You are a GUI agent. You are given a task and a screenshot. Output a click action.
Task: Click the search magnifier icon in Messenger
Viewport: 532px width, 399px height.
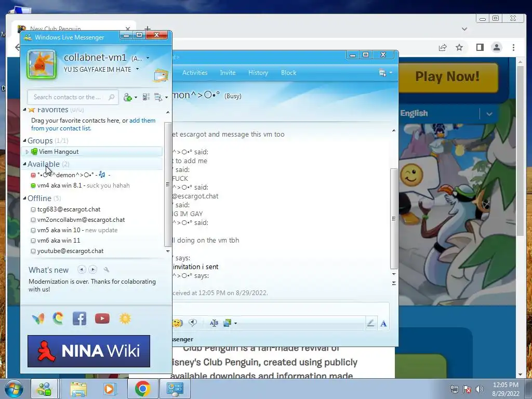[111, 97]
